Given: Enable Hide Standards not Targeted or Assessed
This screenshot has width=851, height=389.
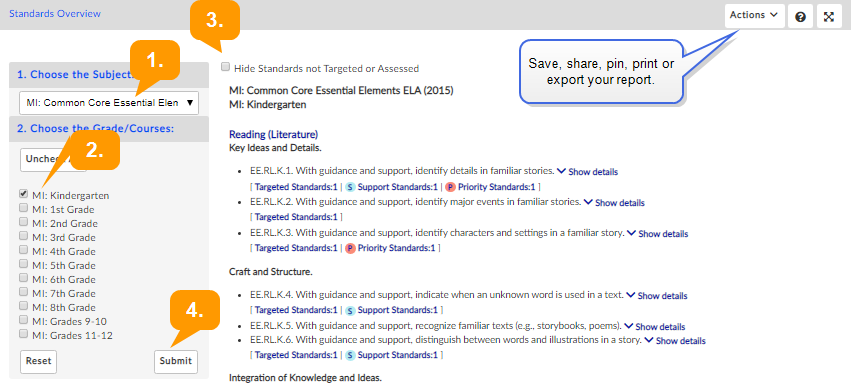Looking at the screenshot, I should coord(225,67).
